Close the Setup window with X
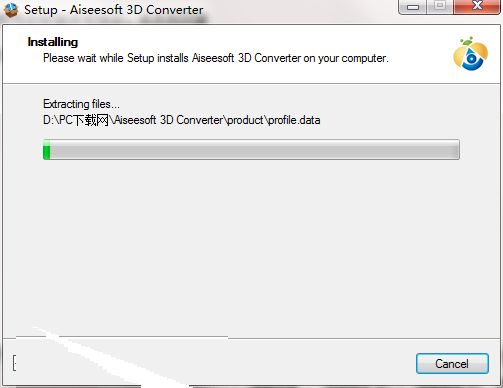This screenshot has height=388, width=503. click(477, 7)
